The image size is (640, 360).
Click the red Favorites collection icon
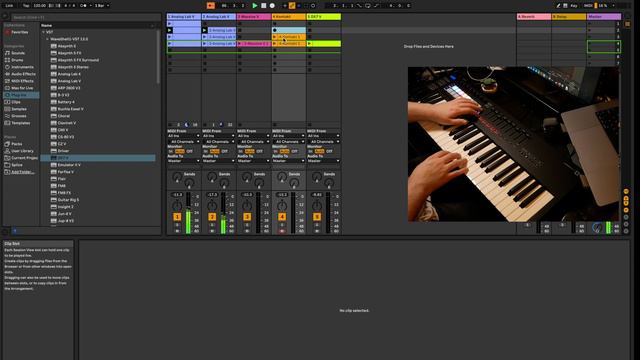(7, 32)
